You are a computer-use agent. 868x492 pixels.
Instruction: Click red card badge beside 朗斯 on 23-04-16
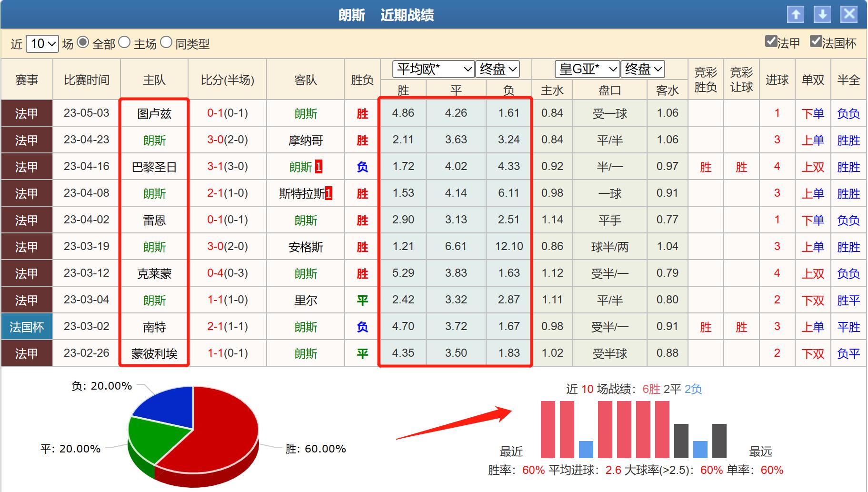319,167
